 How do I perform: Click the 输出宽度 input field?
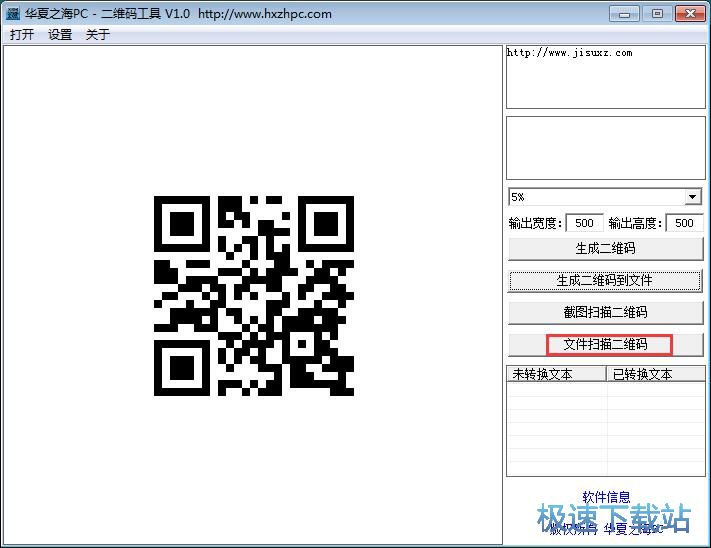click(584, 223)
